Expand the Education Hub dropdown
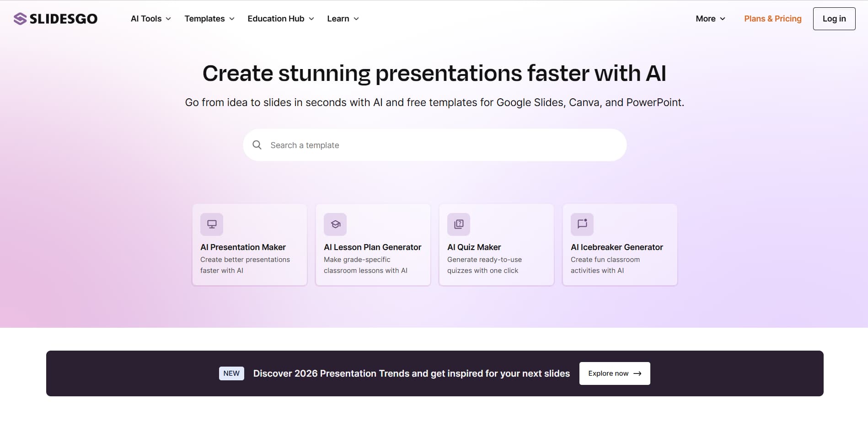Viewport: 868px width, 421px height. pos(281,19)
